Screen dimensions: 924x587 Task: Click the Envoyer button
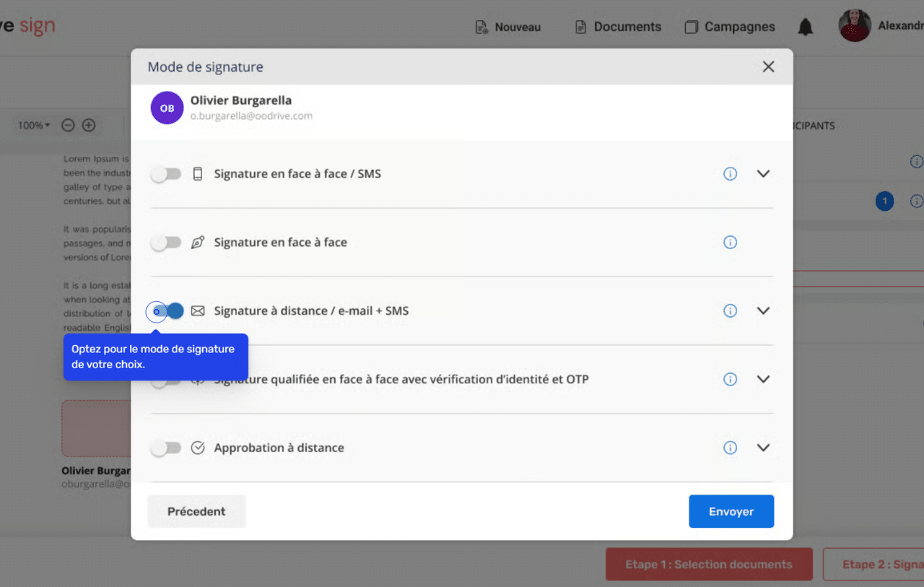[x=731, y=511]
